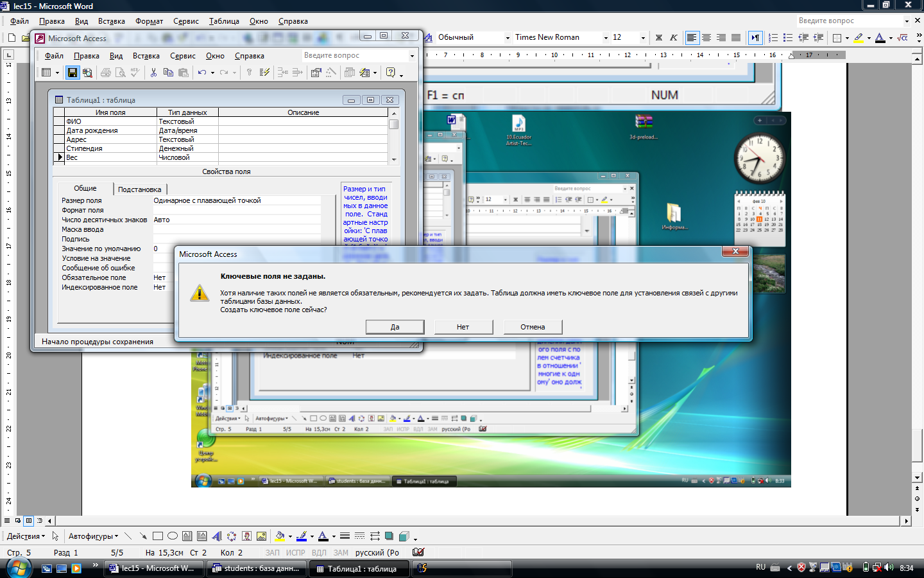Open the Times New Roman font dropdown

[x=605, y=38]
